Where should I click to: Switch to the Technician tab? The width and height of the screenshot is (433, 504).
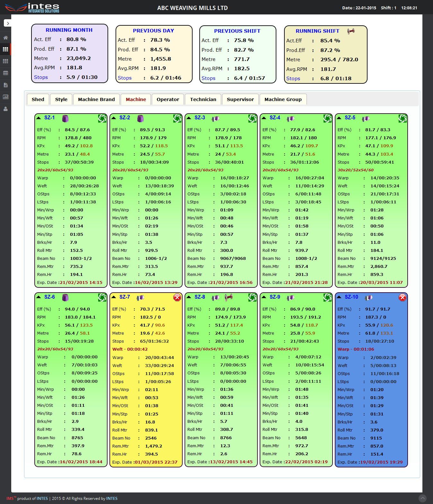[203, 99]
